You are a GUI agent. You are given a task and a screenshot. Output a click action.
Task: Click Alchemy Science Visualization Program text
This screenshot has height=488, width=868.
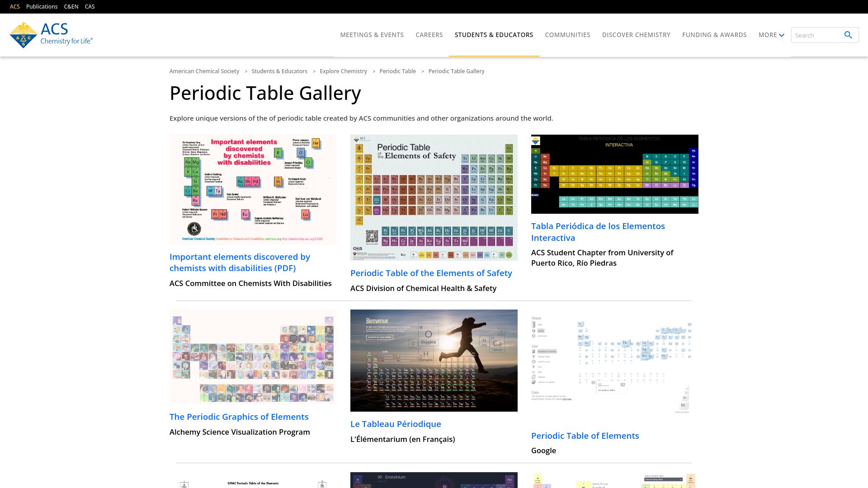pos(240,432)
